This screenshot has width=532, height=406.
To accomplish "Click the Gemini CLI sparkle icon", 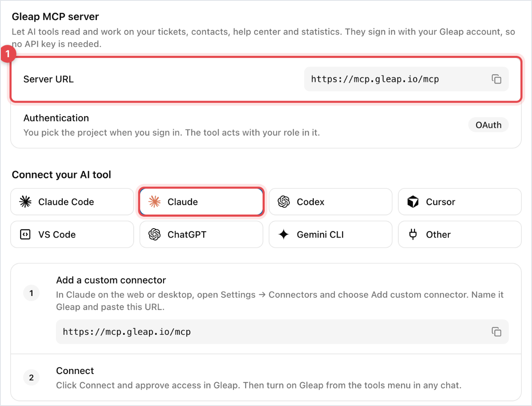I will coord(284,234).
